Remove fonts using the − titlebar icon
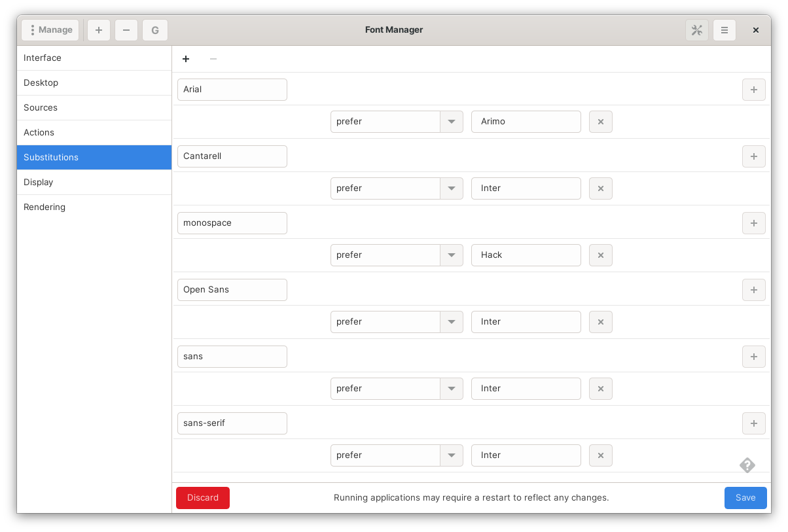Image resolution: width=788 pixels, height=532 pixels. click(126, 29)
